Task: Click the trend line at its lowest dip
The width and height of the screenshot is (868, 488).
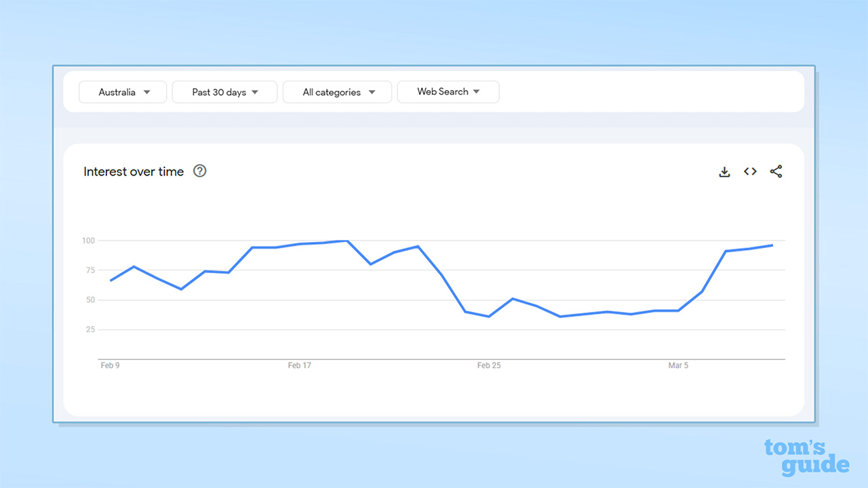Action: tap(490, 316)
